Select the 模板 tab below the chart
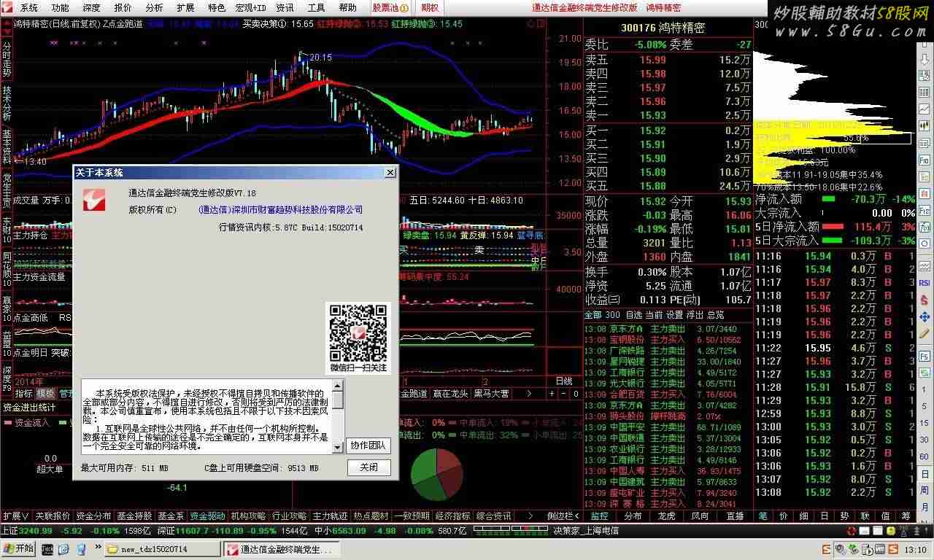The image size is (934, 560). point(46,394)
